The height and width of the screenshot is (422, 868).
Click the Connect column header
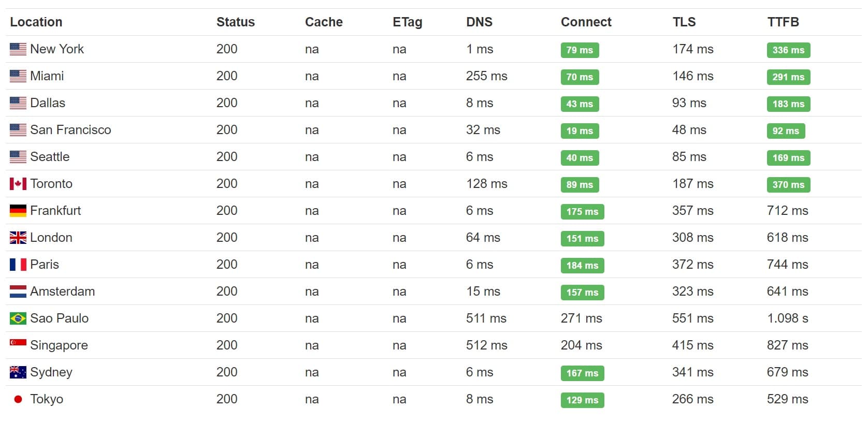click(x=586, y=22)
